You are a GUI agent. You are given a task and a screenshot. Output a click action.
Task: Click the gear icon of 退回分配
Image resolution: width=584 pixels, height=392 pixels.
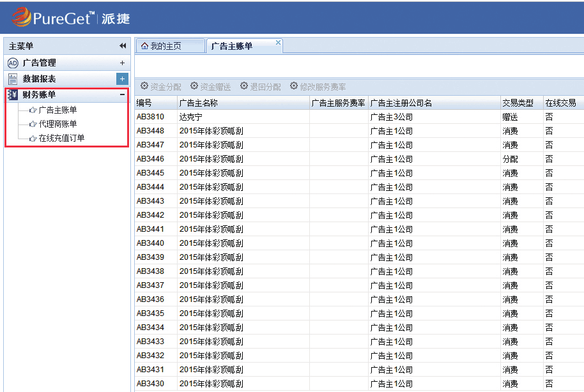pyautogui.click(x=244, y=86)
